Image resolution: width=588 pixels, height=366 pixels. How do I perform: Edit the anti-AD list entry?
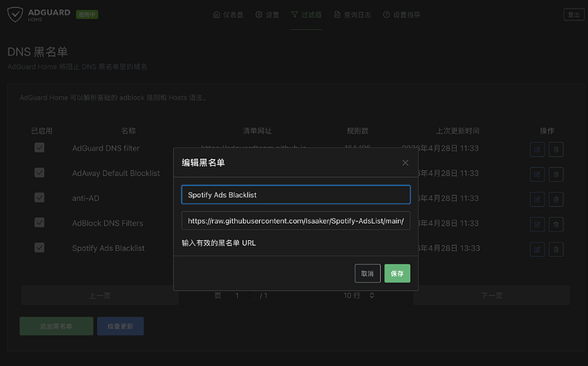538,199
